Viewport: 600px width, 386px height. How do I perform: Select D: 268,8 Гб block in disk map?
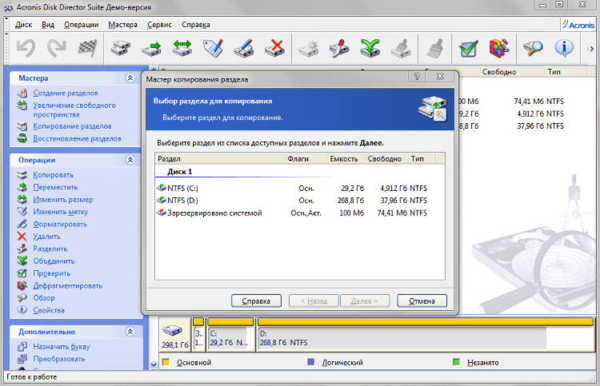[x=425, y=334]
